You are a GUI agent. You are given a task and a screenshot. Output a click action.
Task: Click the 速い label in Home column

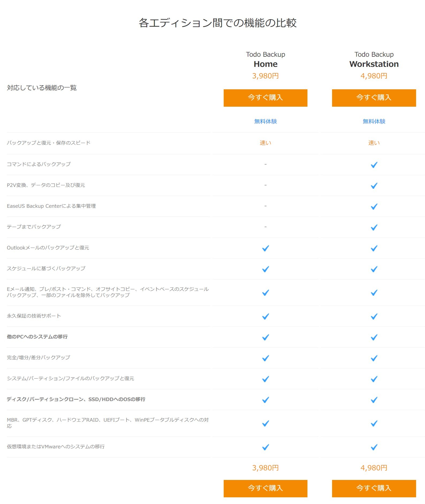(x=265, y=143)
